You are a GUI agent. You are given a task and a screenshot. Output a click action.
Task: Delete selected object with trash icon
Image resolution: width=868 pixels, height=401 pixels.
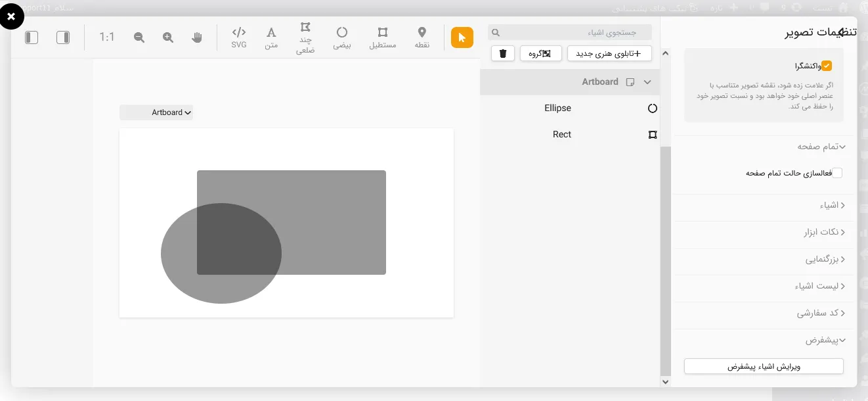tap(503, 53)
